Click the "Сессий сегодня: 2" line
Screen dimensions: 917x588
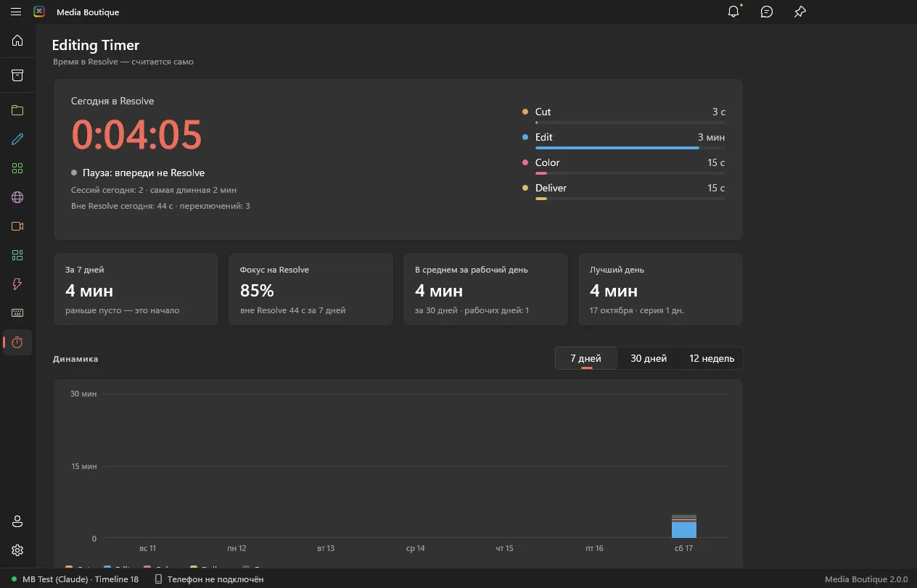[154, 190]
